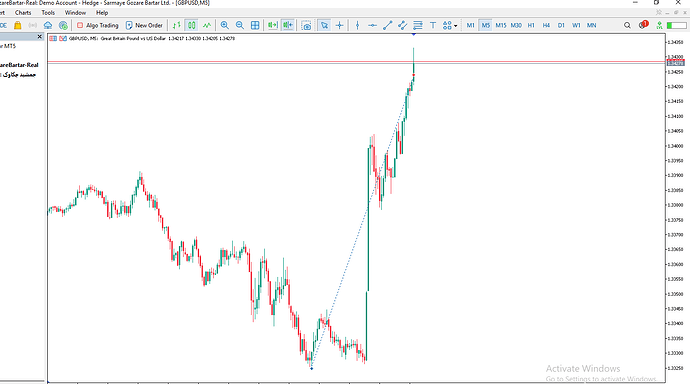Click the current price label on scale
The width and height of the screenshot is (690, 384).
675,63
